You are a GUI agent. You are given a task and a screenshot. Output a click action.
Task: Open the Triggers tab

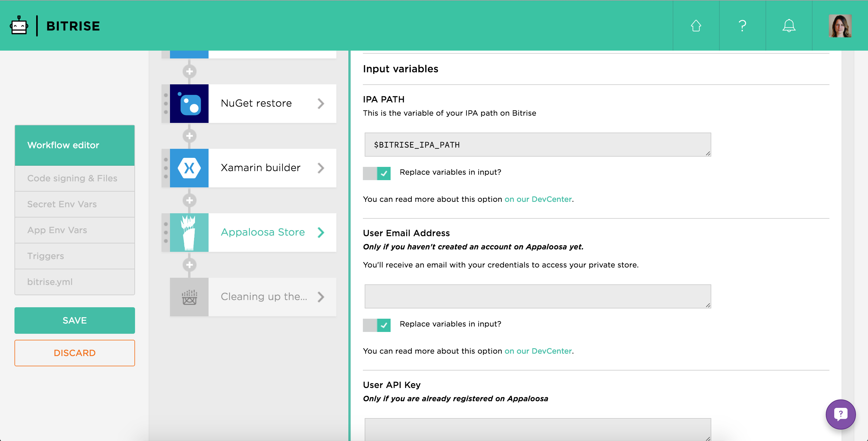point(75,256)
